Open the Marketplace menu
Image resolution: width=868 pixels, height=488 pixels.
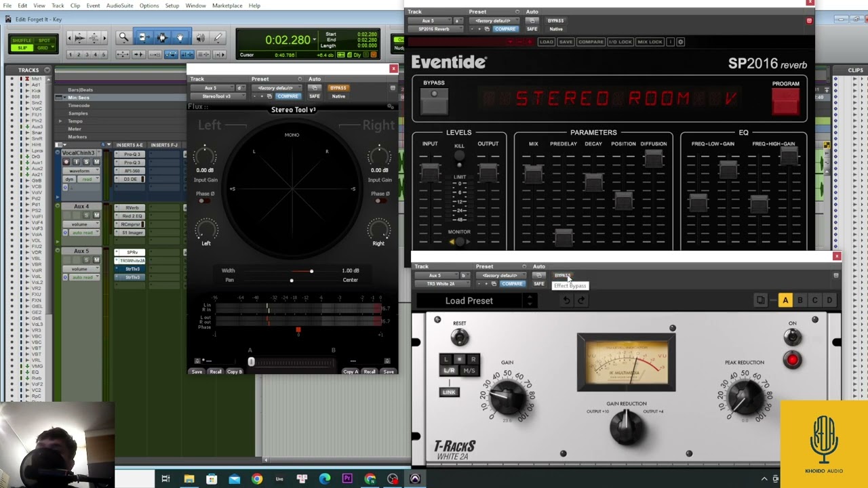(227, 5)
